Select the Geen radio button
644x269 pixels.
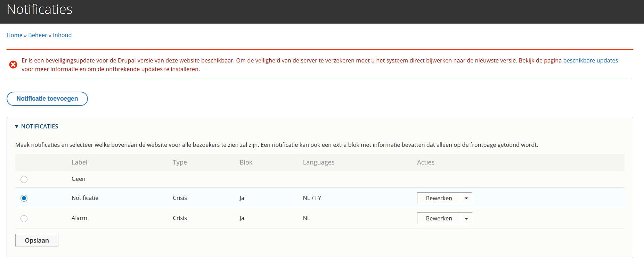(24, 179)
